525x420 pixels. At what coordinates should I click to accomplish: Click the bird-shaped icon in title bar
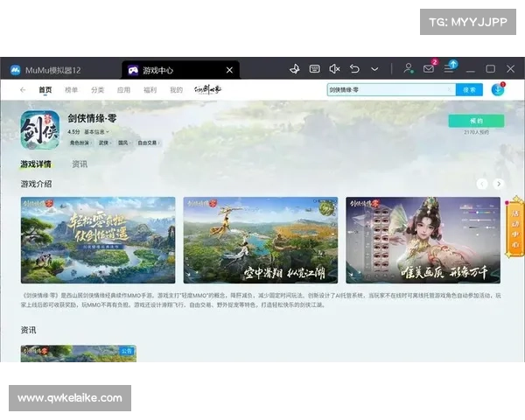pos(295,69)
